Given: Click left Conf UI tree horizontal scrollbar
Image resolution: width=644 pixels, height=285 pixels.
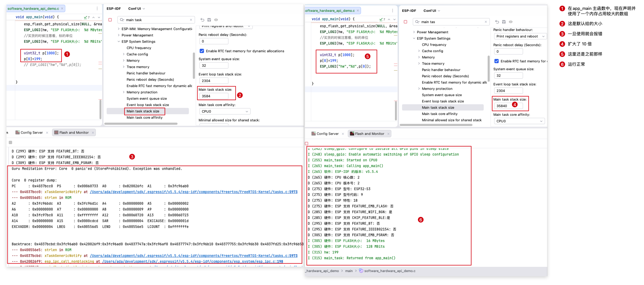Looking at the screenshot, I should tap(141, 123).
